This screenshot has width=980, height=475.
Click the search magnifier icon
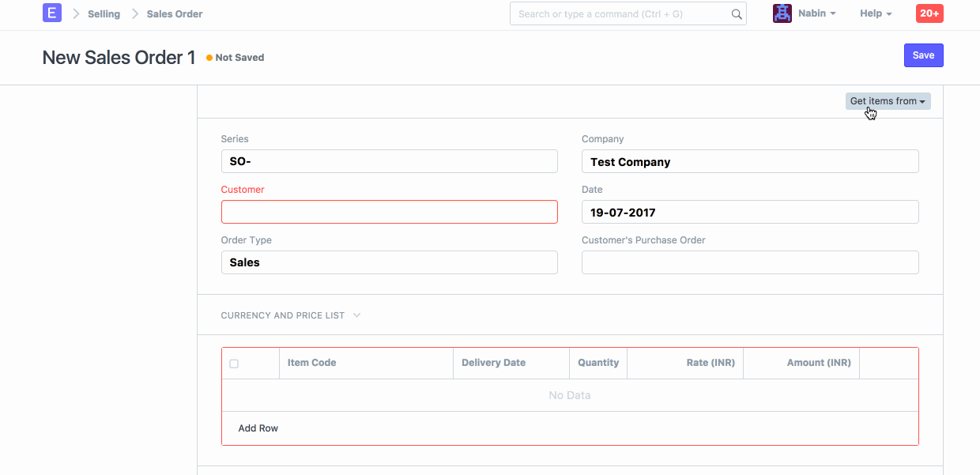pos(736,14)
